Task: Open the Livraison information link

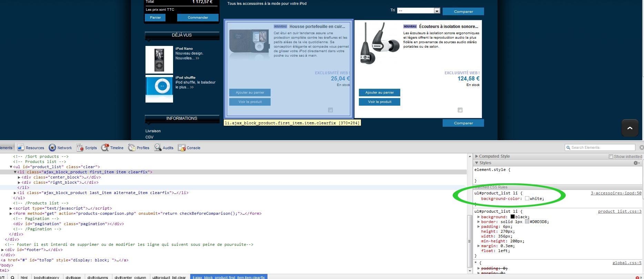Action: 153,131
